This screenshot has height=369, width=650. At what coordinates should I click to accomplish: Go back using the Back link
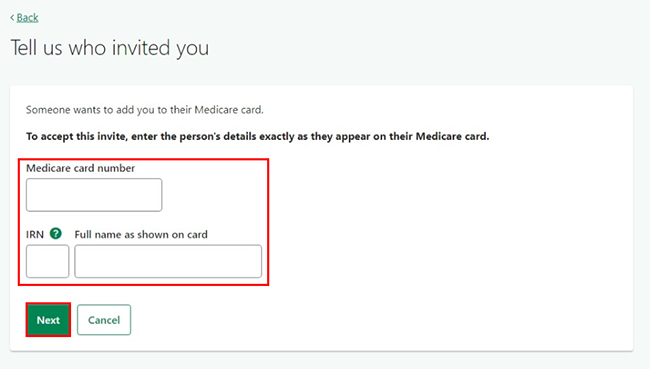[27, 17]
